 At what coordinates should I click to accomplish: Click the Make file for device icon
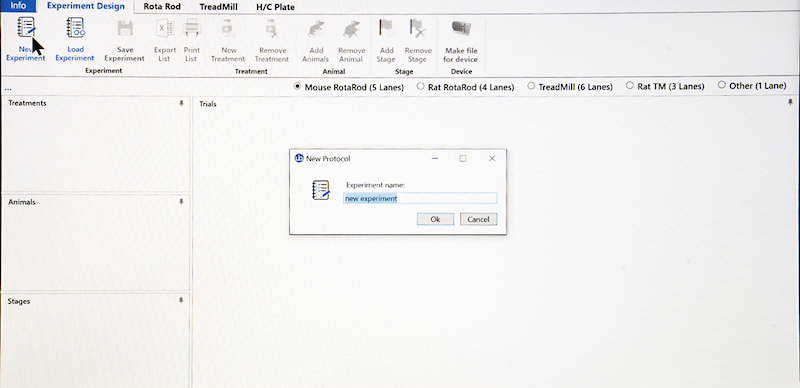click(x=461, y=28)
